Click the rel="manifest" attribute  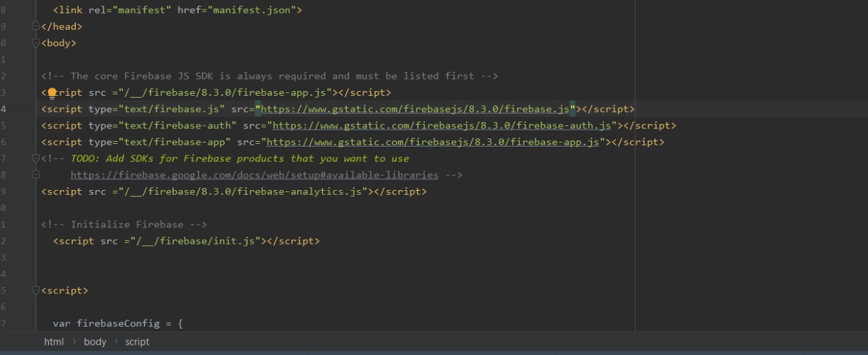(130, 10)
